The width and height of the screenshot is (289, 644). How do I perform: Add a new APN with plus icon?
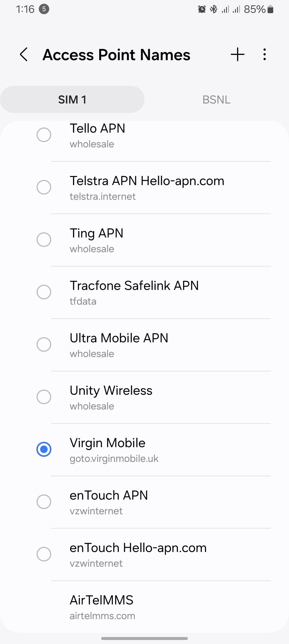(x=237, y=55)
